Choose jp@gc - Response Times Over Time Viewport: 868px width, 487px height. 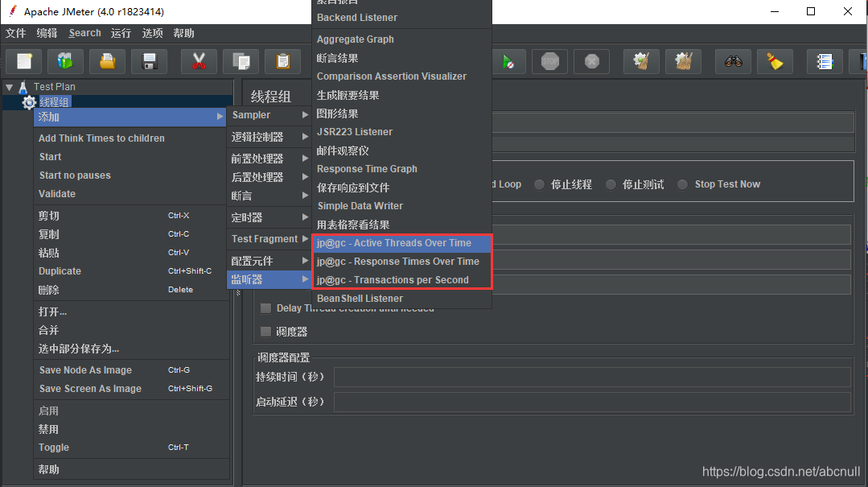click(x=402, y=262)
